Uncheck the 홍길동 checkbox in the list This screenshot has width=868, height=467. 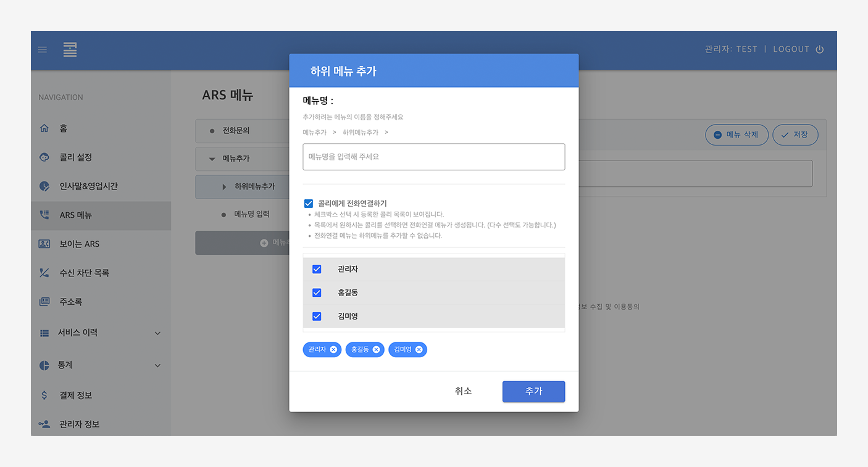coord(317,292)
